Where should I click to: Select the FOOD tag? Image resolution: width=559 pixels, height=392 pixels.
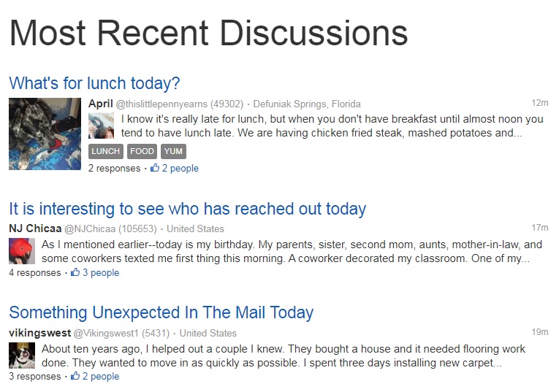pyautogui.click(x=142, y=151)
